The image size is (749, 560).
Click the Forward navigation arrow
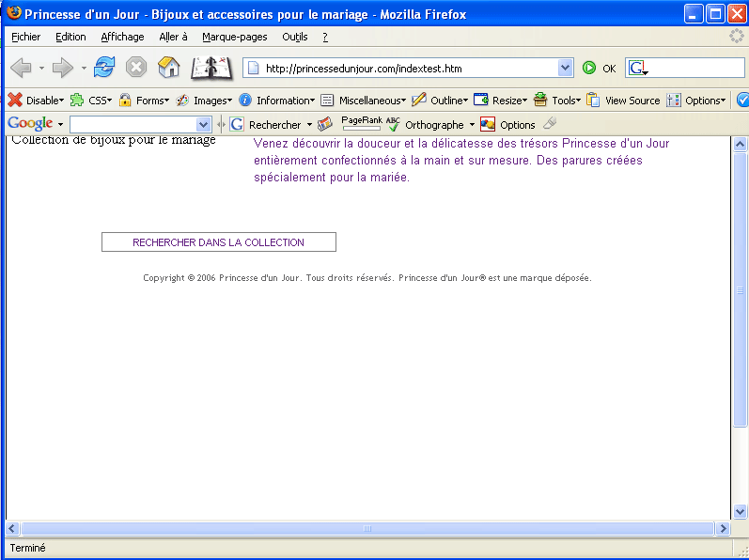63,68
